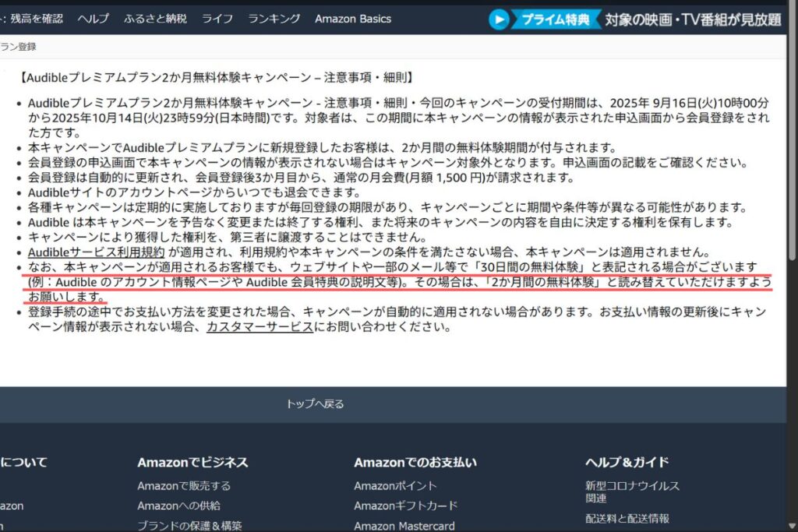Screen dimensions: 798x532
Task: Select the ライフ nav item
Action: 217,19
